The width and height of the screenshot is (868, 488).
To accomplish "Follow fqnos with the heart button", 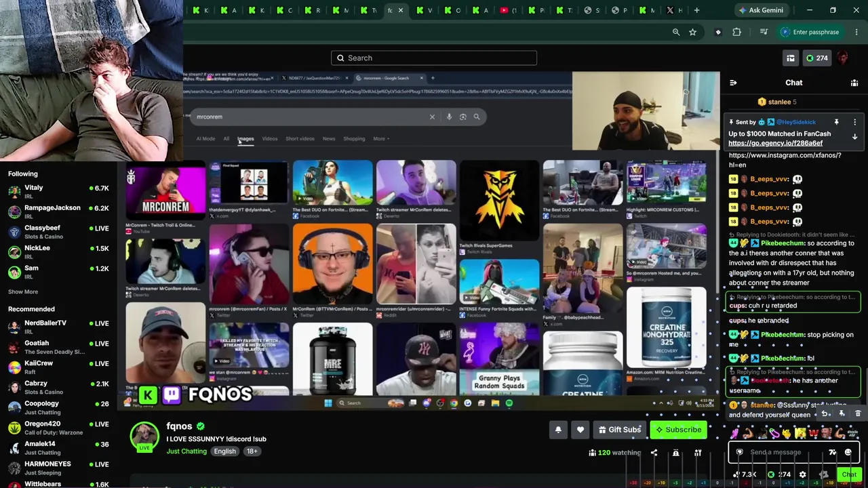I will tap(580, 430).
